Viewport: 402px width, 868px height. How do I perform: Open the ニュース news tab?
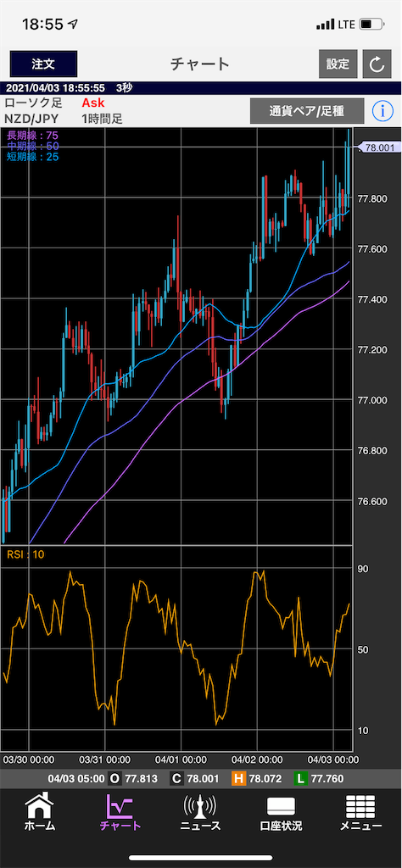click(200, 813)
